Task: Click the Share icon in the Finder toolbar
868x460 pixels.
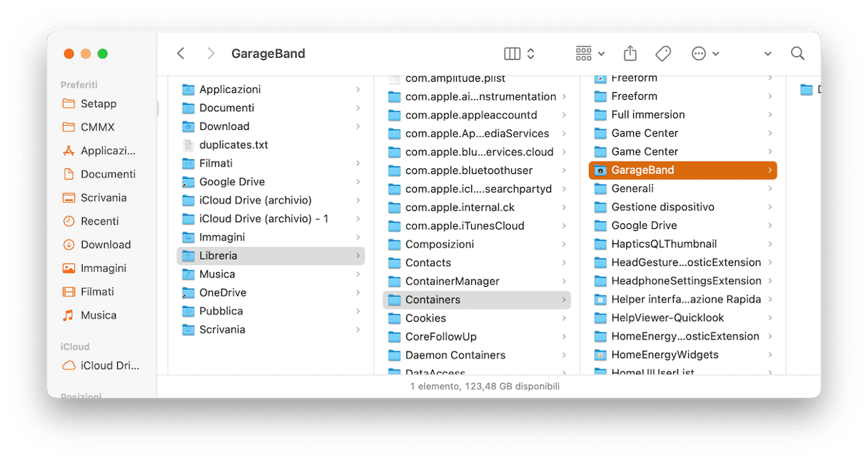Action: [x=630, y=53]
